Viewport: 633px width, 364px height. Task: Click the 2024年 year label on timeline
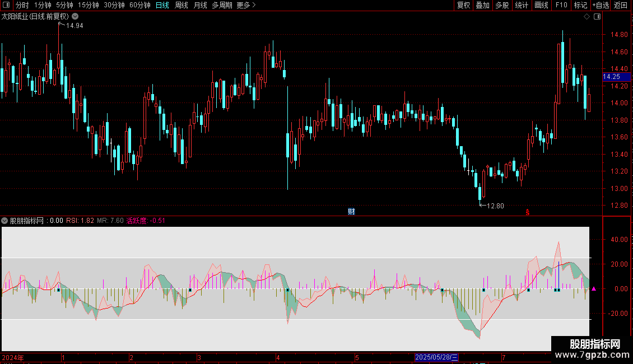13,357
